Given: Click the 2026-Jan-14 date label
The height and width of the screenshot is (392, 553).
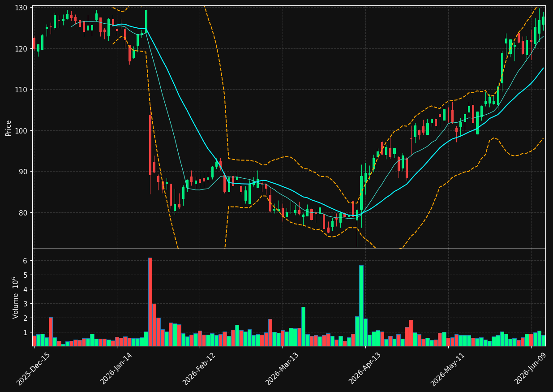Looking at the screenshot, I should pos(116,368).
